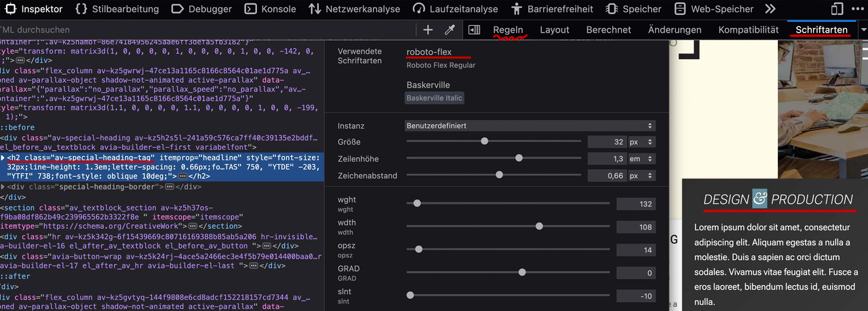The height and width of the screenshot is (311, 868).
Task: Open the Barrierefreiheit tool
Action: (x=552, y=9)
